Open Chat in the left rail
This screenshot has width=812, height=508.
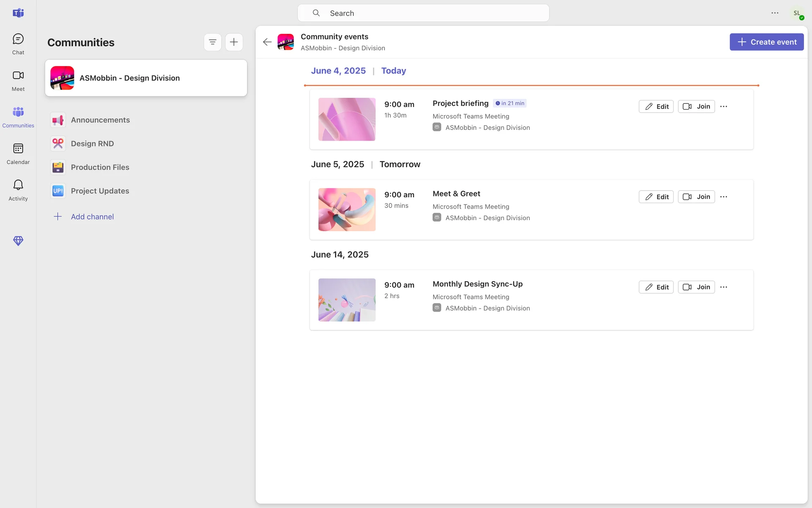pyautogui.click(x=18, y=44)
